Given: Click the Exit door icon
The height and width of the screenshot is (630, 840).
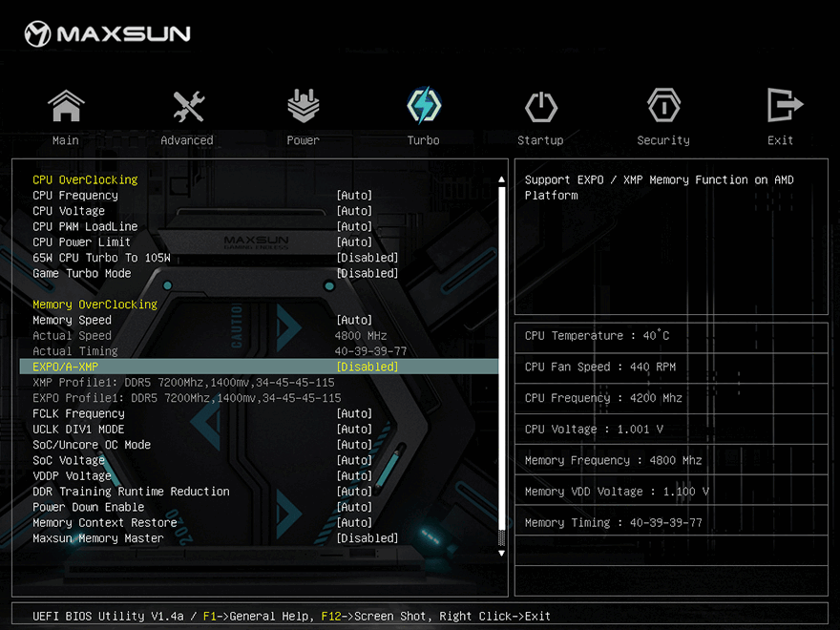Looking at the screenshot, I should pos(785,105).
